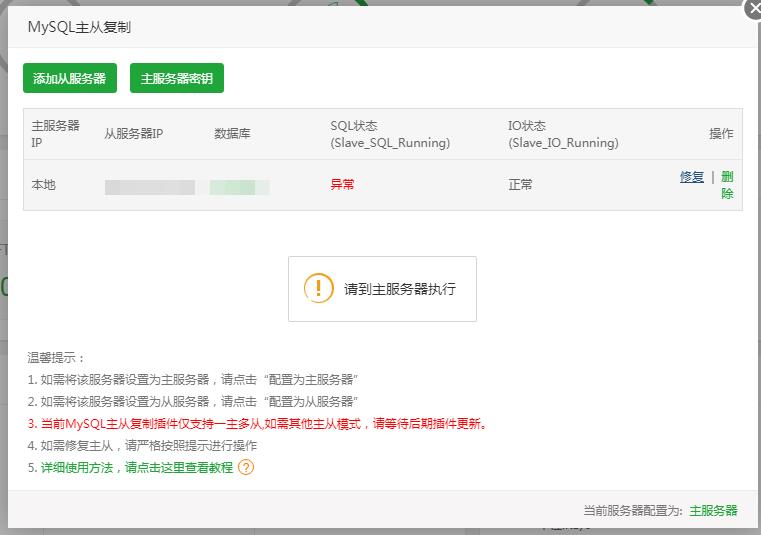
Task: Close the MySQL主从复制 dialog
Action: click(x=753, y=10)
